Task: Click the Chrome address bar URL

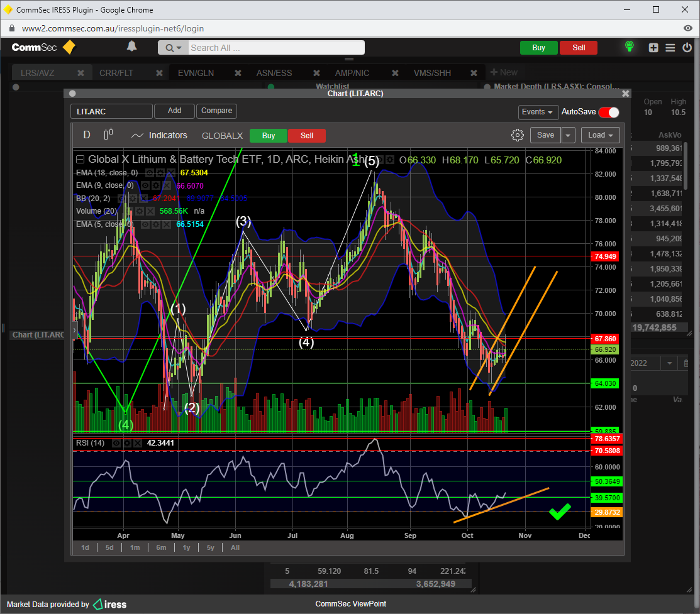Action: coord(113,28)
